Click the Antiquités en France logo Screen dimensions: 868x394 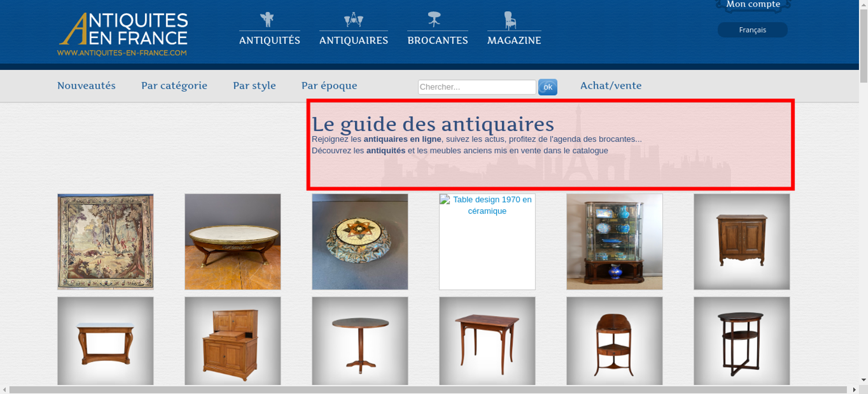(123, 34)
